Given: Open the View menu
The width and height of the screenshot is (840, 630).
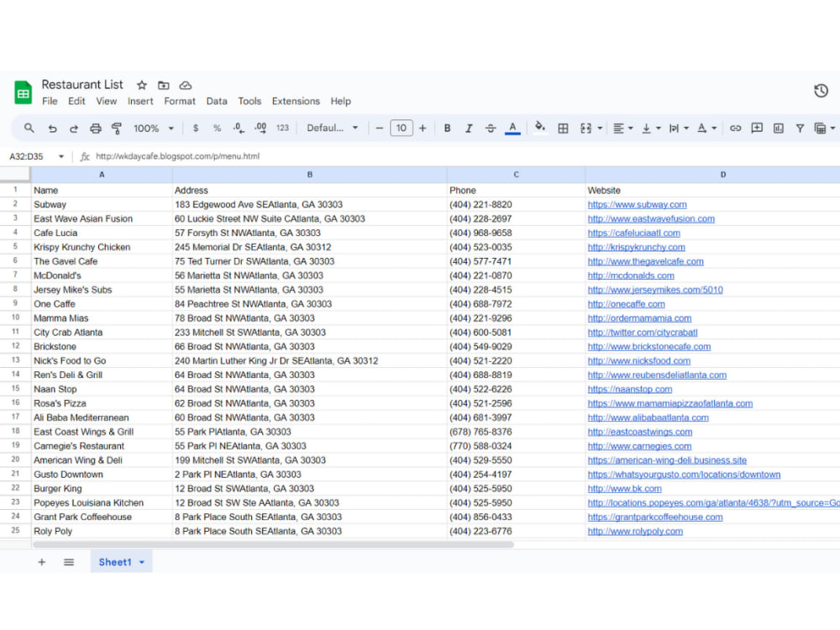Looking at the screenshot, I should pos(106,102).
